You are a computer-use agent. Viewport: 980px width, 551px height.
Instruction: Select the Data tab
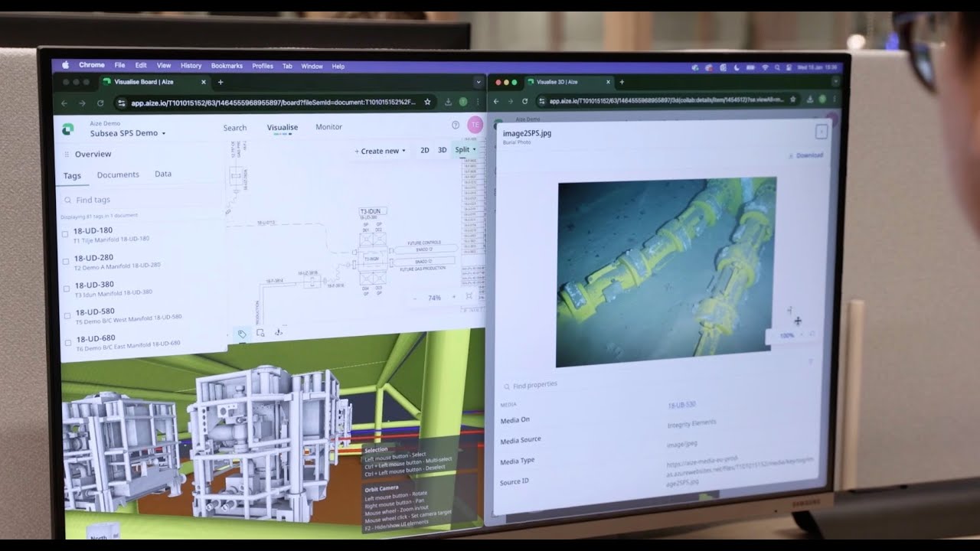tap(163, 174)
